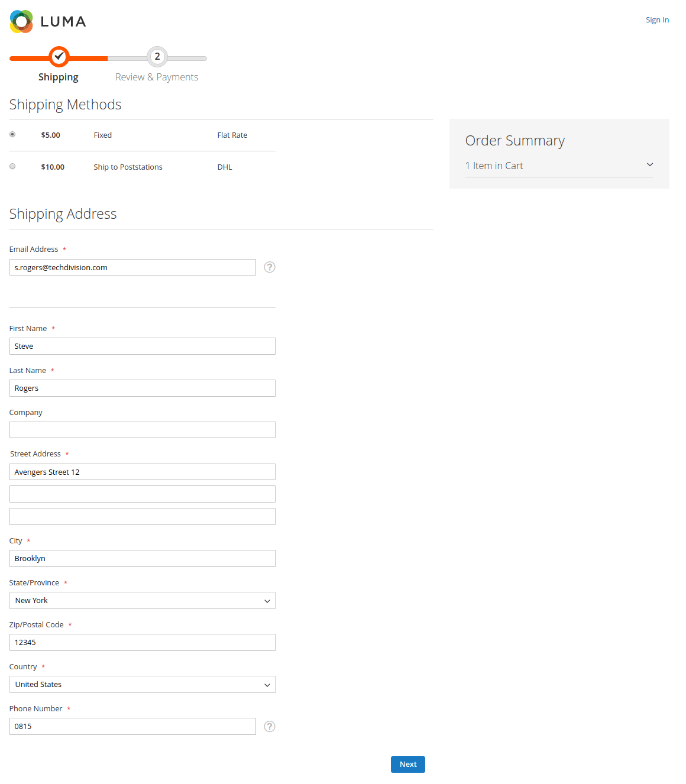Focus the Email Address field
Image resolution: width=686 pixels, height=784 pixels.
click(x=132, y=267)
